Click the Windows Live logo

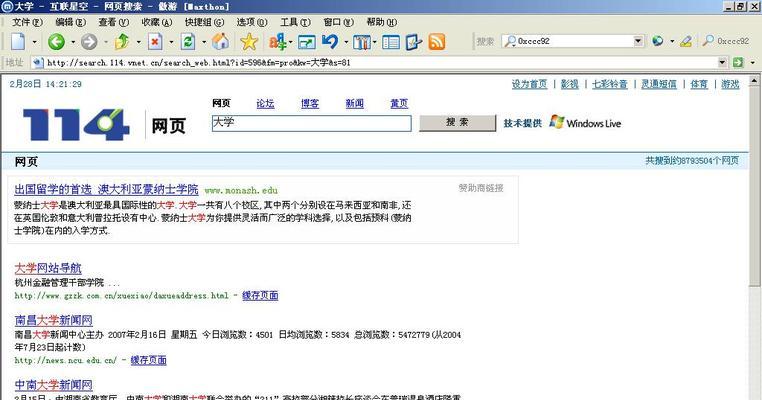(585, 122)
